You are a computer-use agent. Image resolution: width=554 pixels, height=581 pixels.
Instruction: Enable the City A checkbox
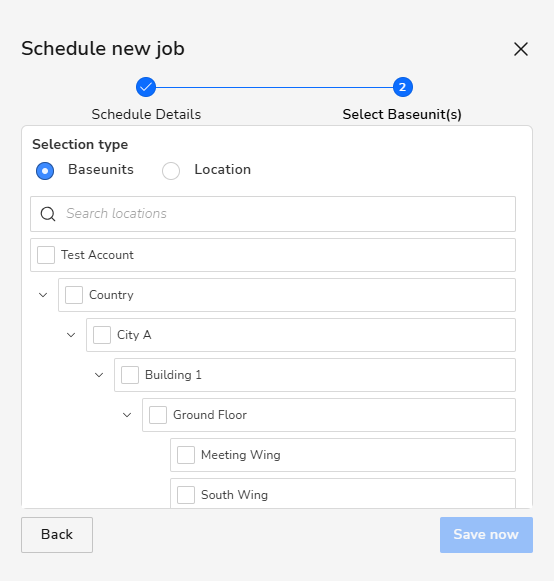coord(102,335)
